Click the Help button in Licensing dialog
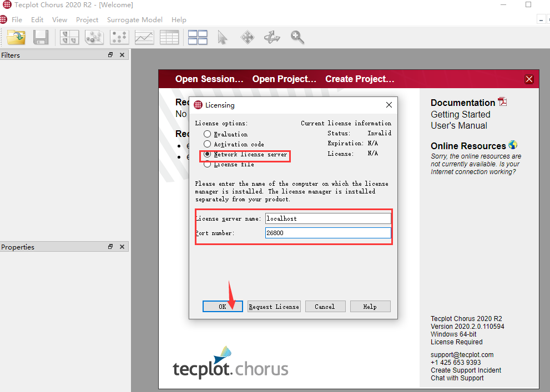The width and height of the screenshot is (550, 392). (370, 307)
